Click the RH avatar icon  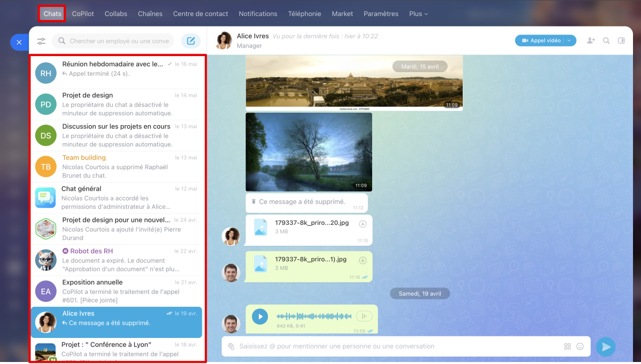tap(46, 73)
